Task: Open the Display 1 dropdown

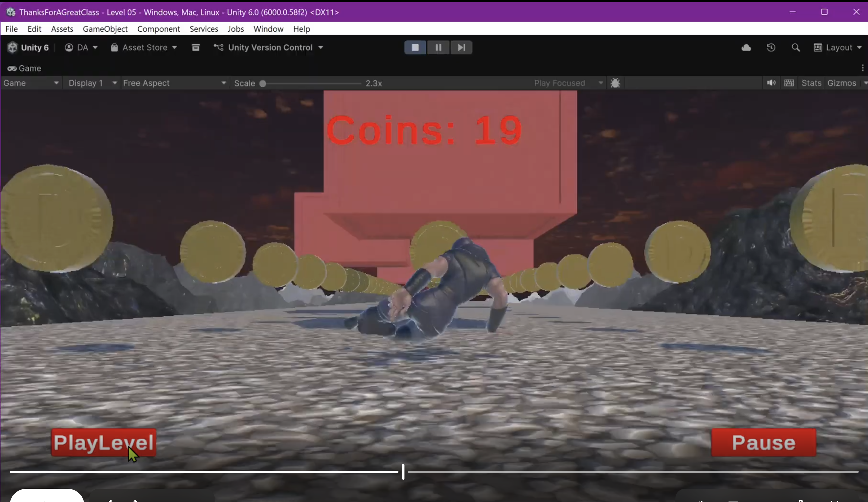Action: [92, 83]
